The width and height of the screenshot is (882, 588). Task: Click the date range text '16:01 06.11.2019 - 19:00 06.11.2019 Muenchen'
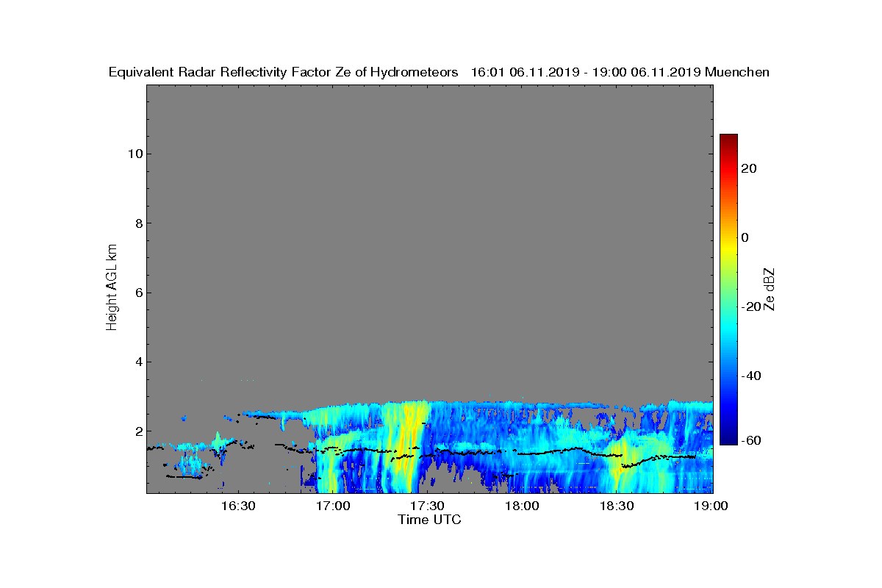tap(620, 72)
